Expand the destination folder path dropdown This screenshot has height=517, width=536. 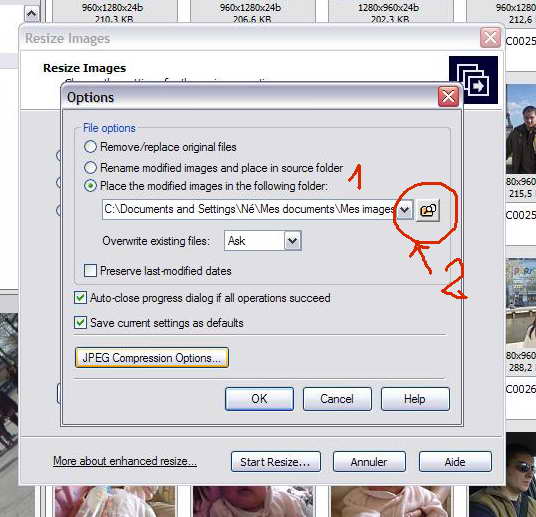tap(404, 209)
